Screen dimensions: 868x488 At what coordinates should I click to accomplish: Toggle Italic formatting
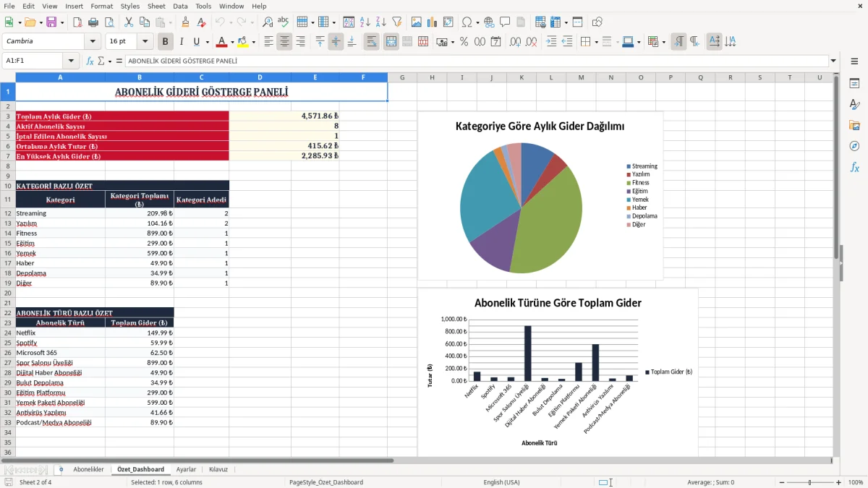coord(182,42)
